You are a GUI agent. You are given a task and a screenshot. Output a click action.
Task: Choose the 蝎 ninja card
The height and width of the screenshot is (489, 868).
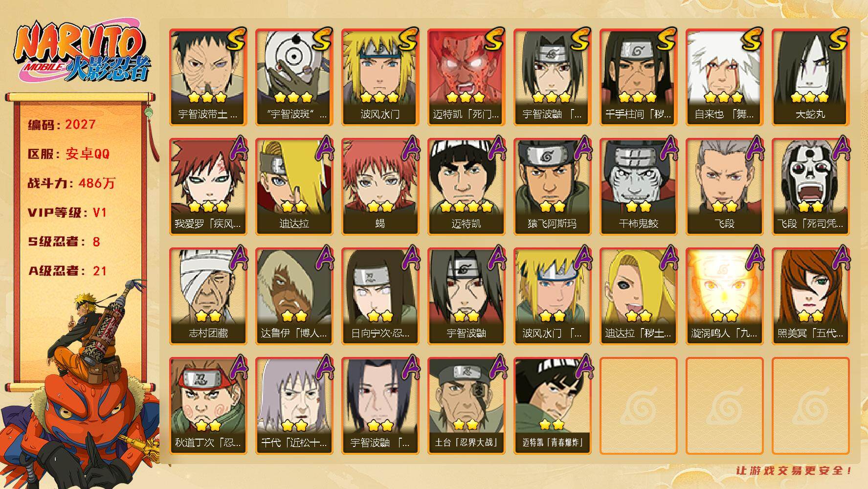(380, 187)
